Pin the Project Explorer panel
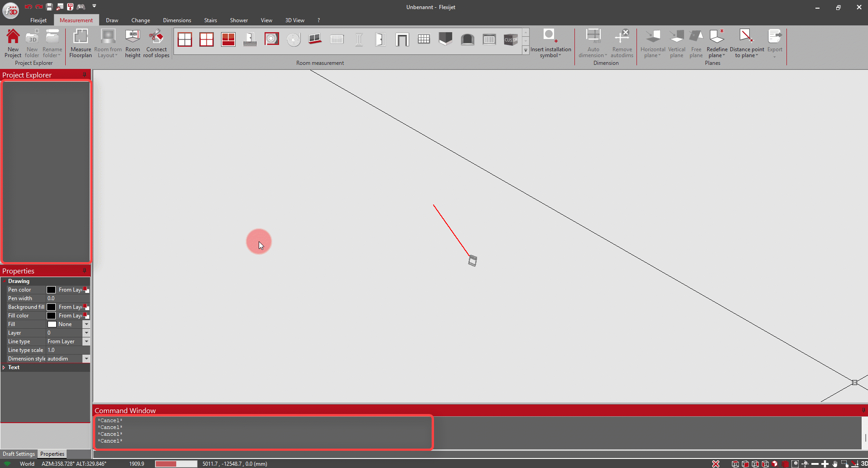The image size is (868, 468). [84, 75]
